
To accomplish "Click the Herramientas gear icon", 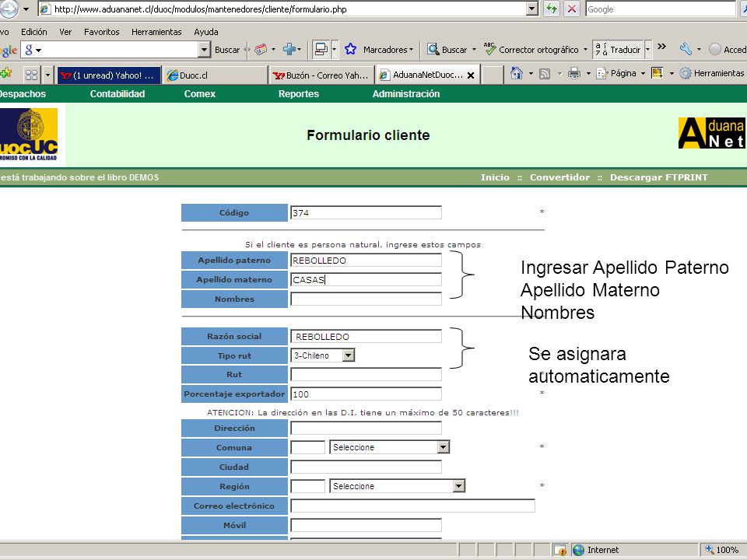I will pos(685,73).
